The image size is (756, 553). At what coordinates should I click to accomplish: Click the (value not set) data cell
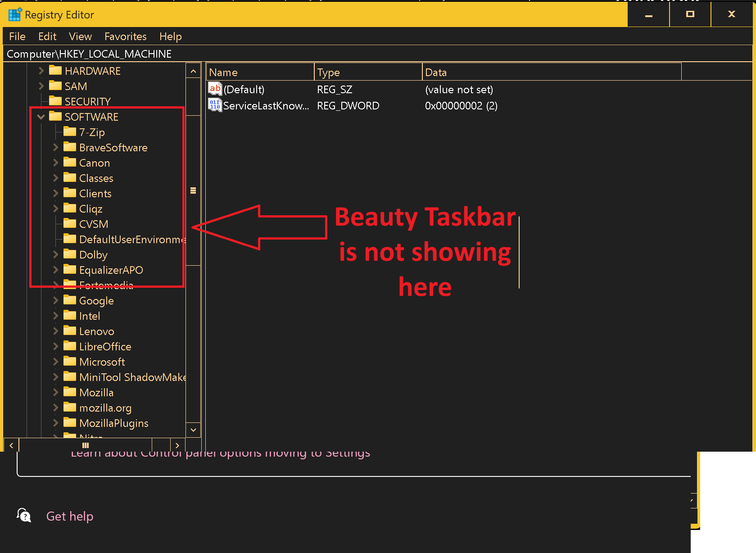459,89
